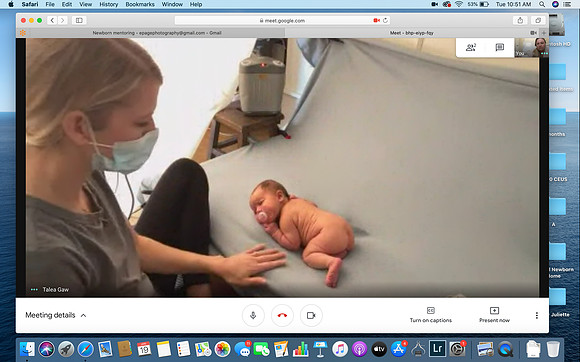Image resolution: width=580 pixels, height=362 pixels.
Task: Open the Safari Share menu
Action: click(x=520, y=20)
